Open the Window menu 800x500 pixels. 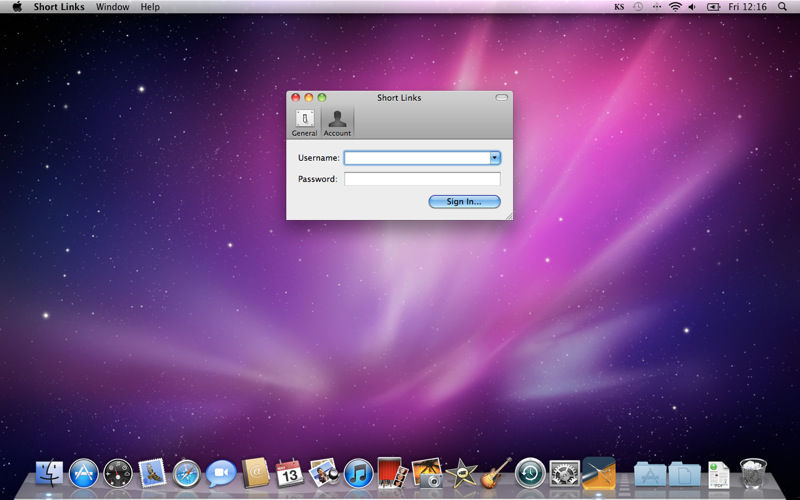tap(112, 7)
